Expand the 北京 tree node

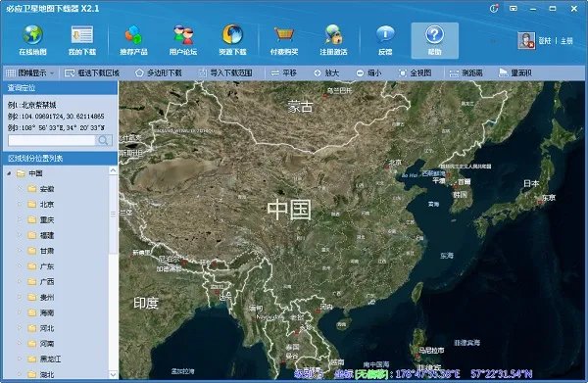coord(20,205)
